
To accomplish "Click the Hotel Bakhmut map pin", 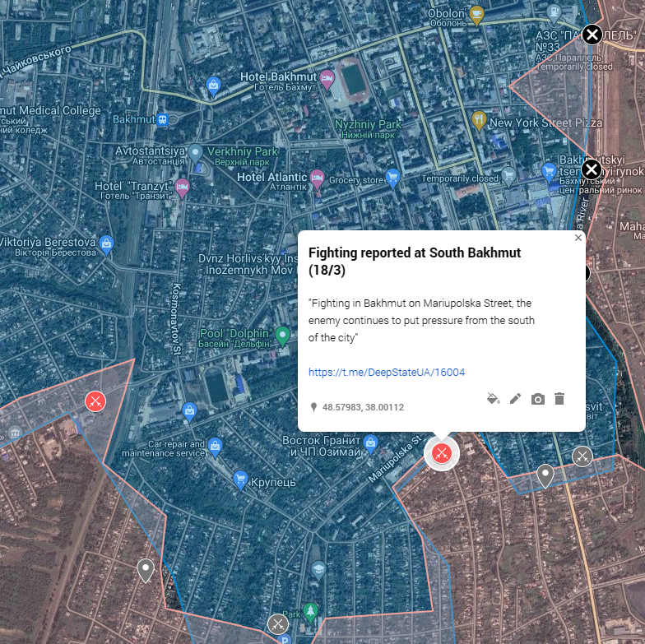I will point(327,80).
